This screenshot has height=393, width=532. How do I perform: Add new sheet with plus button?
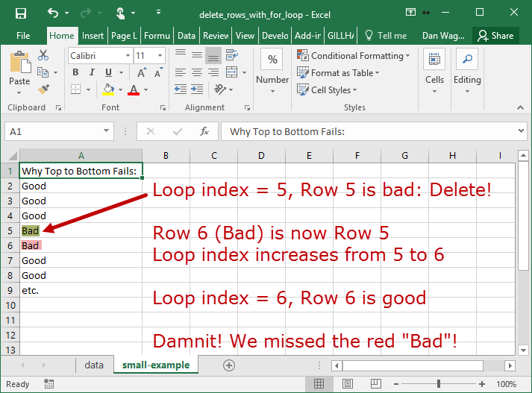229,365
